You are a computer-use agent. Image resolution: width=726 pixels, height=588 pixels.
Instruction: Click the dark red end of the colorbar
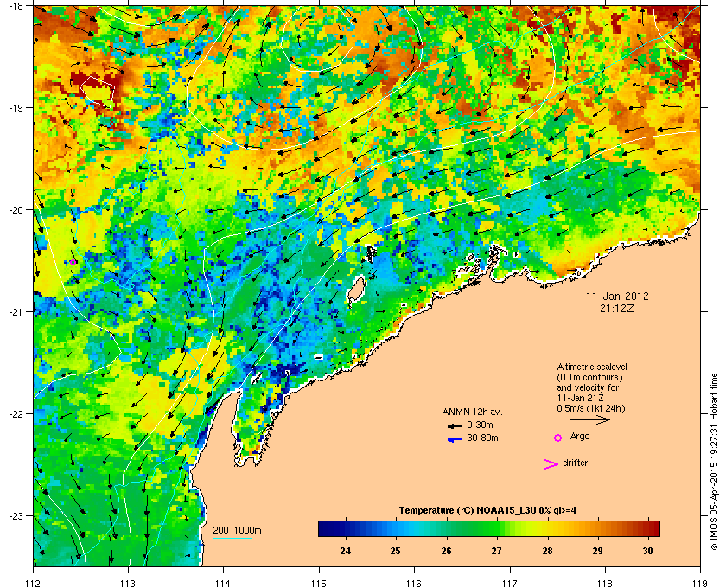(x=653, y=528)
